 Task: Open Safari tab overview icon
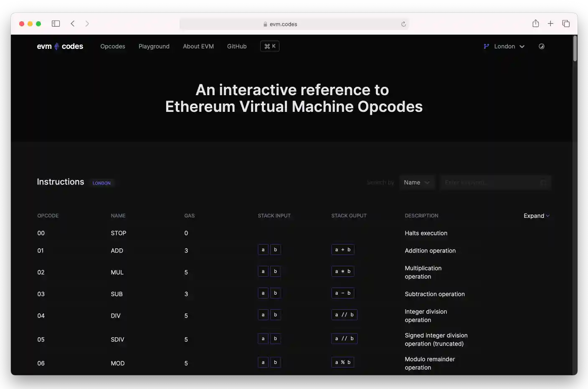point(566,23)
